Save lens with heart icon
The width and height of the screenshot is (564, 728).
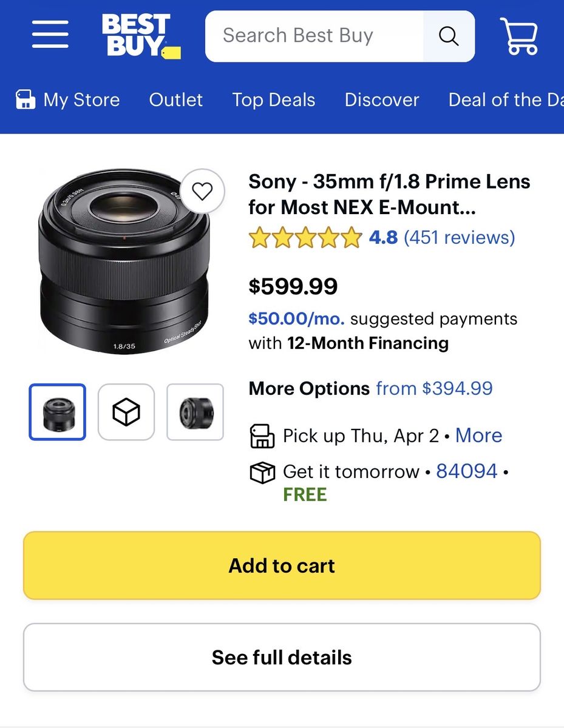(x=202, y=192)
